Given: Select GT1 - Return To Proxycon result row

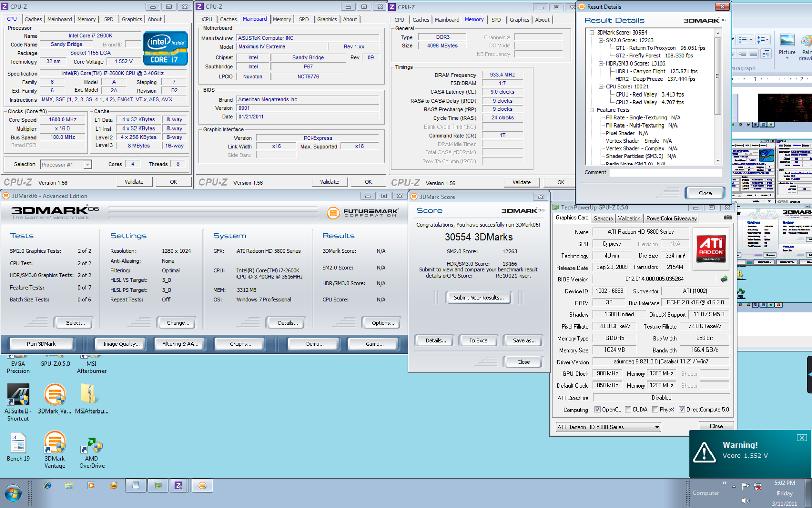Looking at the screenshot, I should [660, 48].
